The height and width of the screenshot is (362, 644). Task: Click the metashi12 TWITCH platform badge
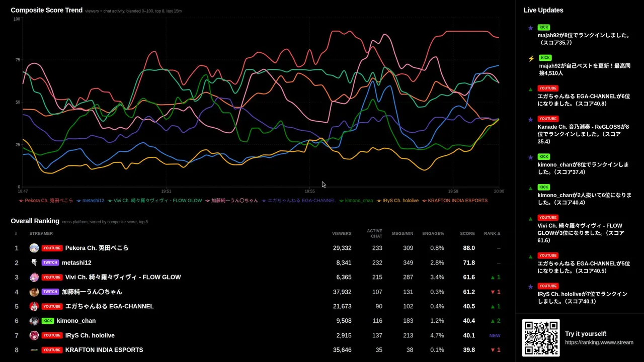50,262
